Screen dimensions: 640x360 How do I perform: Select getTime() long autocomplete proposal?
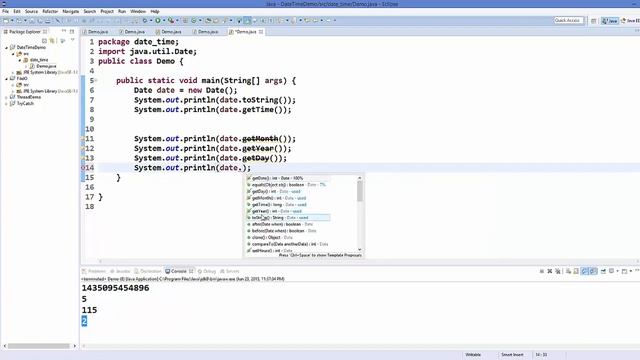click(289, 204)
